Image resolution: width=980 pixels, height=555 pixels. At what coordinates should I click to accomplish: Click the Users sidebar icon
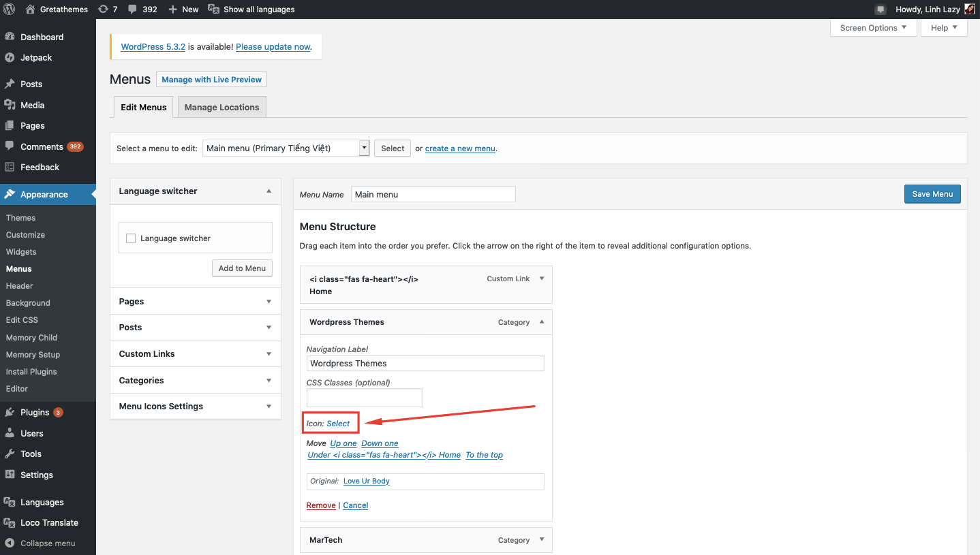pos(10,433)
